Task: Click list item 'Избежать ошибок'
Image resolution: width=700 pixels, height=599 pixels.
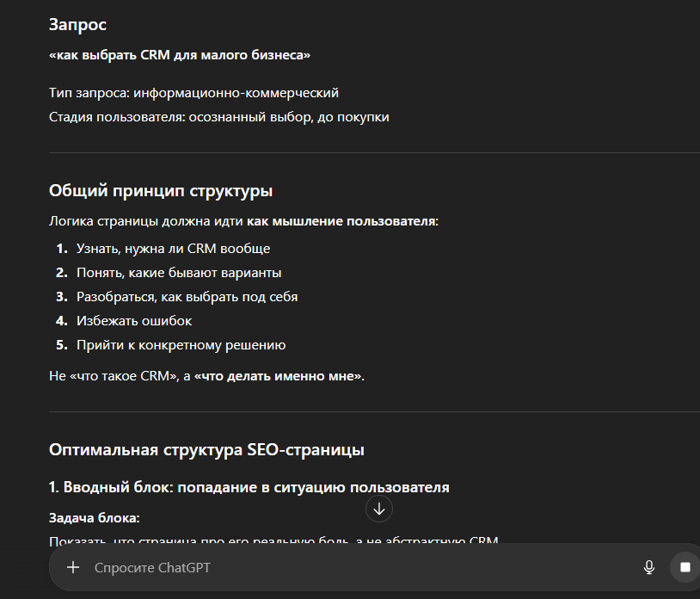Action: 134,321
